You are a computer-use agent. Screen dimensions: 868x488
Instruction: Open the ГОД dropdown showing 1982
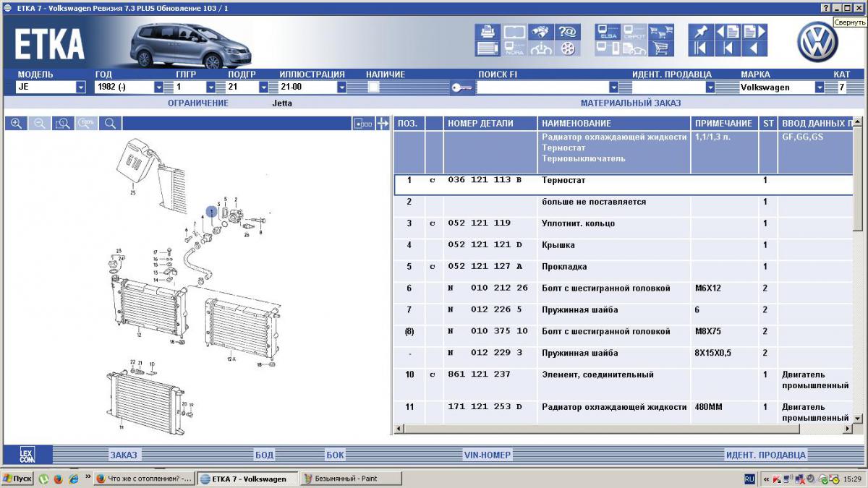[158, 87]
